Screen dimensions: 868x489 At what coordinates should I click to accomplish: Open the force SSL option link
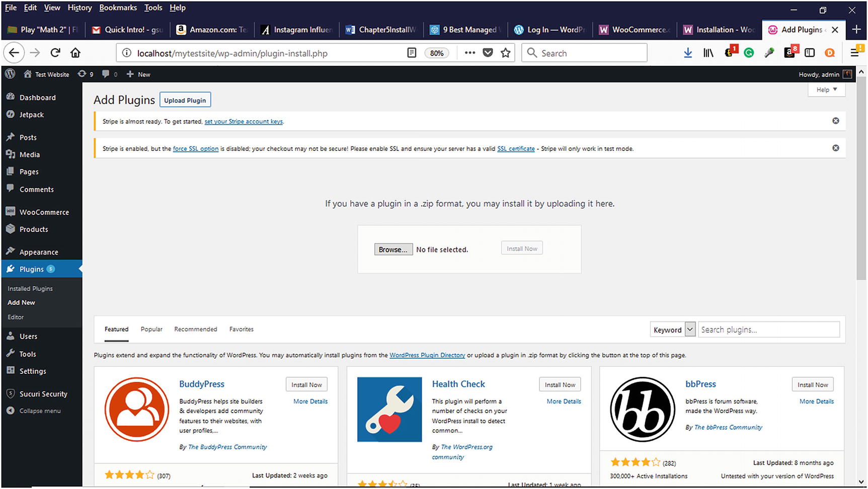[x=196, y=148]
